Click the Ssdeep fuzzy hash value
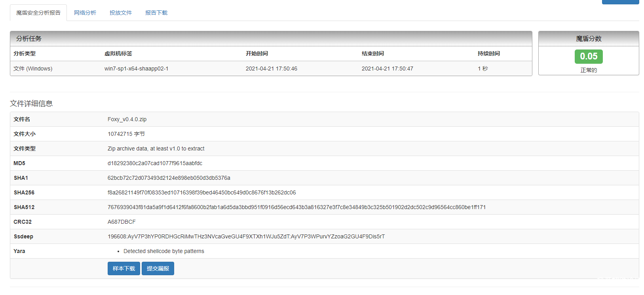The image size is (644, 295). click(x=246, y=236)
